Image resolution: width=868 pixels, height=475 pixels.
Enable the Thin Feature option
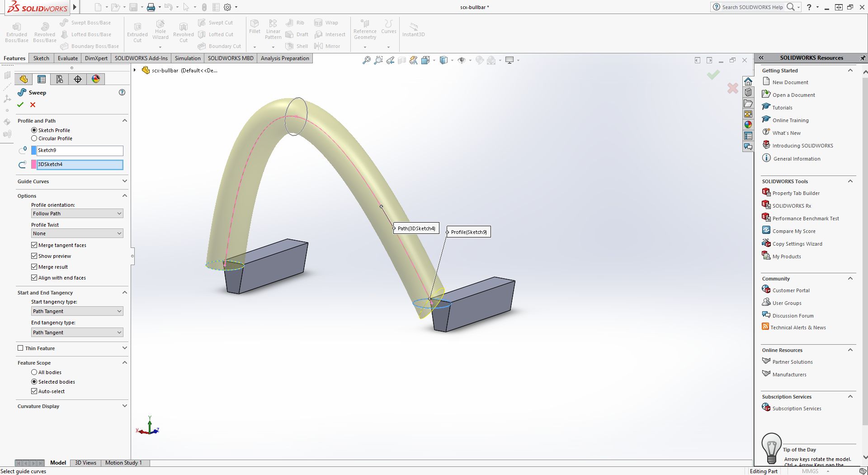20,348
